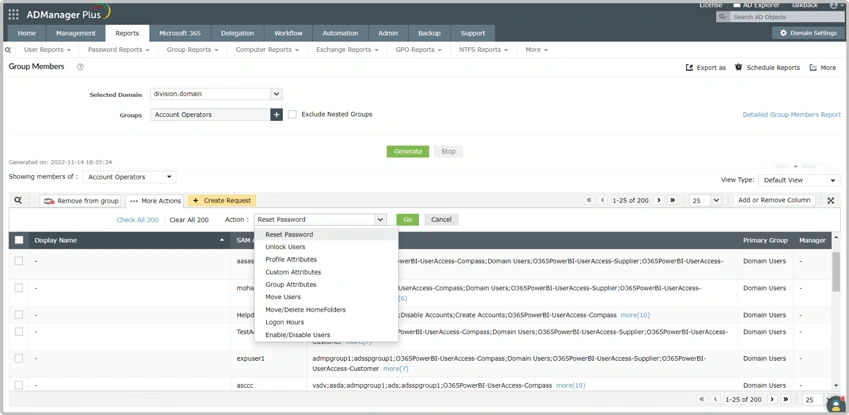Open Detailed Group Members Report link
This screenshot has width=849, height=415.
(792, 115)
